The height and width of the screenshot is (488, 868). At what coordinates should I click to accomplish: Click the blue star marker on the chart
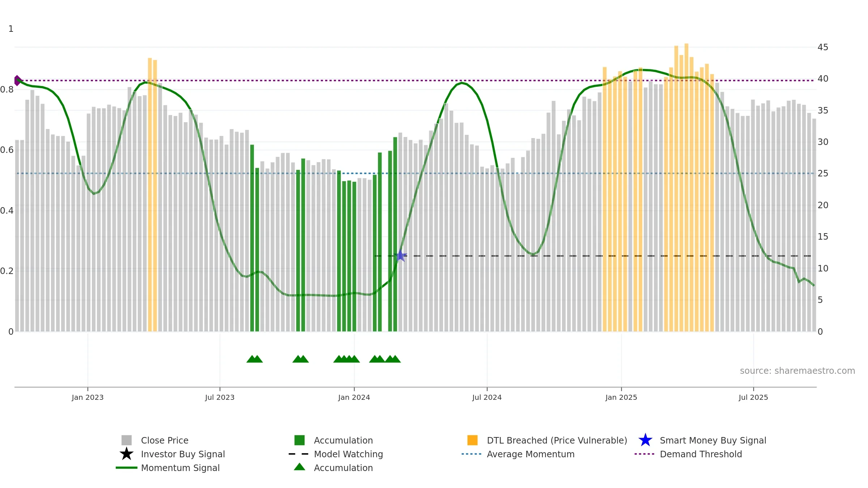[401, 256]
